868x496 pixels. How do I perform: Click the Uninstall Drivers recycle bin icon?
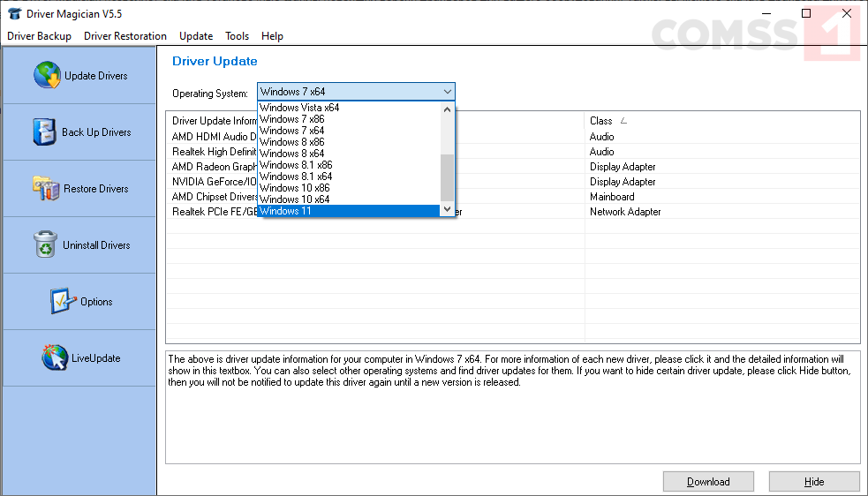(45, 244)
